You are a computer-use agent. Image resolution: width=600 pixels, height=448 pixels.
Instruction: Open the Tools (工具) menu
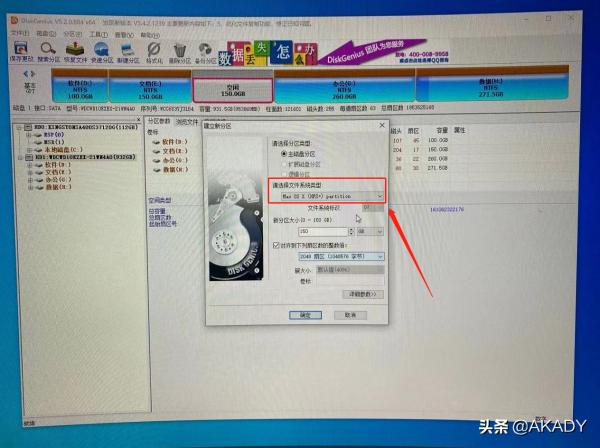[98, 34]
